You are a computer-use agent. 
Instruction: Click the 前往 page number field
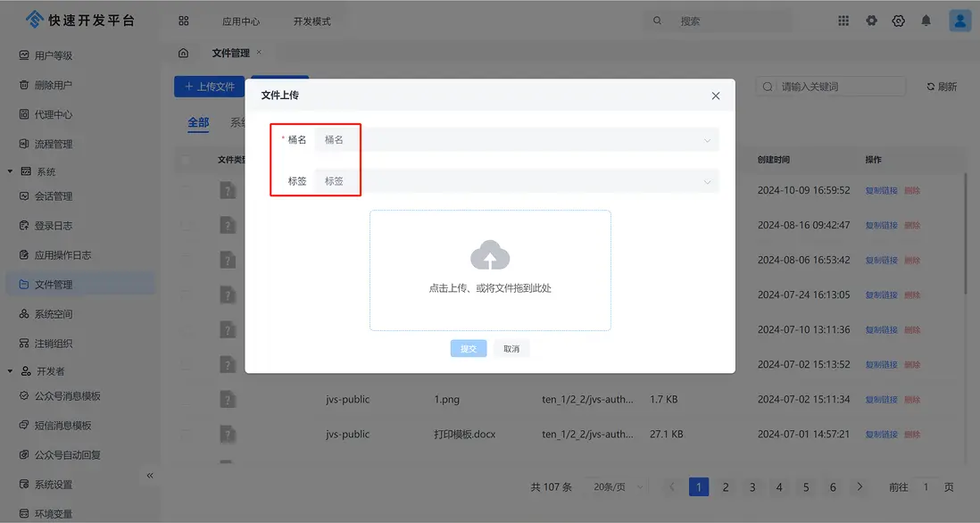[926, 486]
